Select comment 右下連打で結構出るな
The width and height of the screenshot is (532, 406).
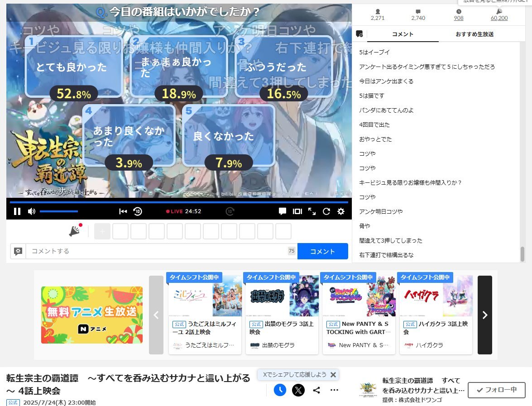(386, 255)
